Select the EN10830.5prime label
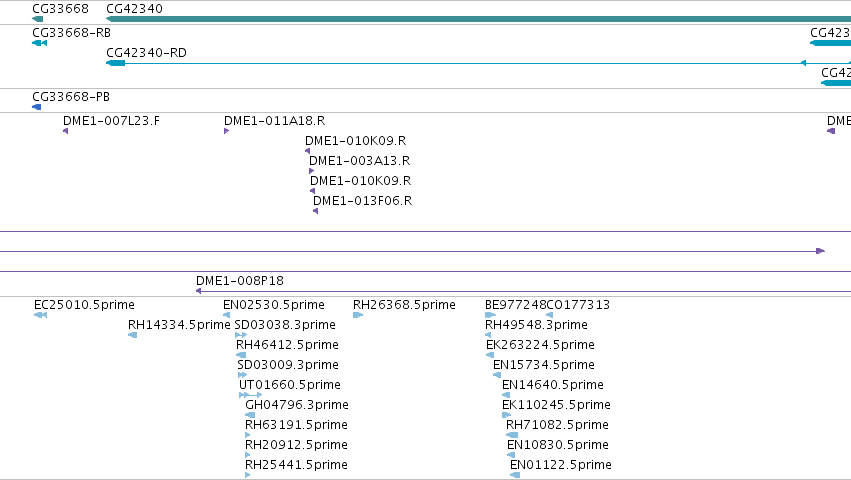 (558, 445)
